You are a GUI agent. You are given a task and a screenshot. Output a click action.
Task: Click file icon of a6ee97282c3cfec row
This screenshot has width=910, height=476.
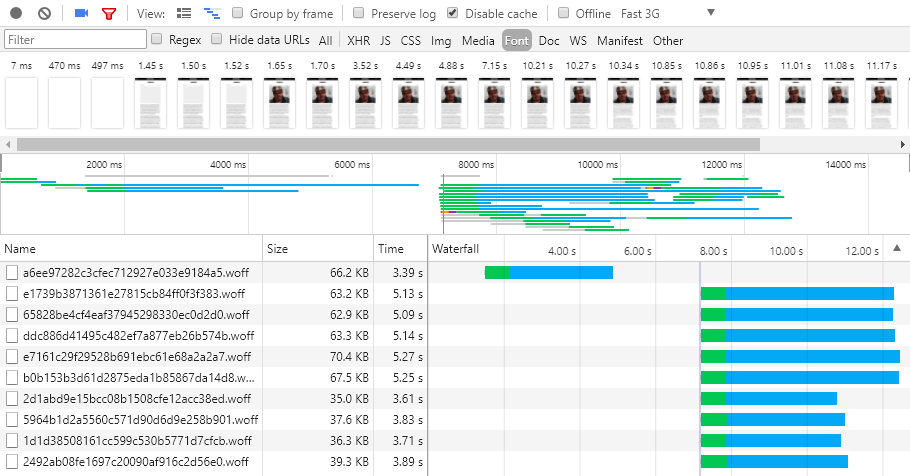(12, 272)
